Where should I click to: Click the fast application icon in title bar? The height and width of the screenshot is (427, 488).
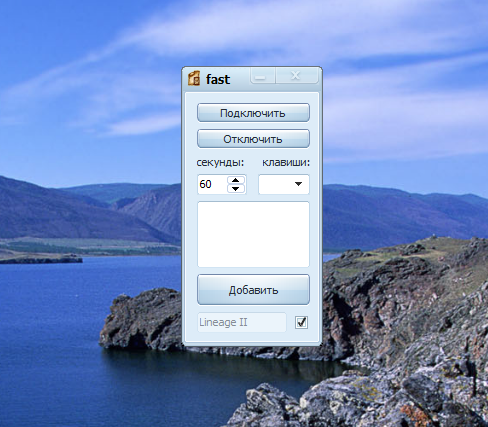point(194,78)
